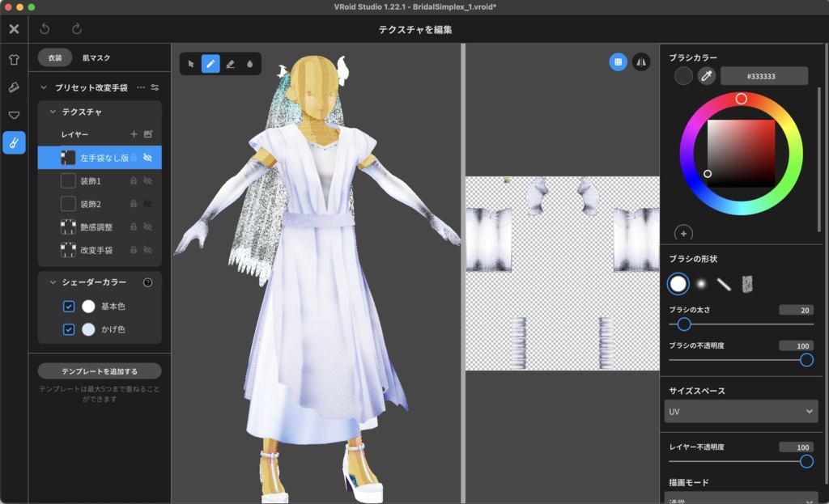Screen dimensions: 829x504
Task: Edit the #333333 hex color field
Action: click(x=764, y=76)
